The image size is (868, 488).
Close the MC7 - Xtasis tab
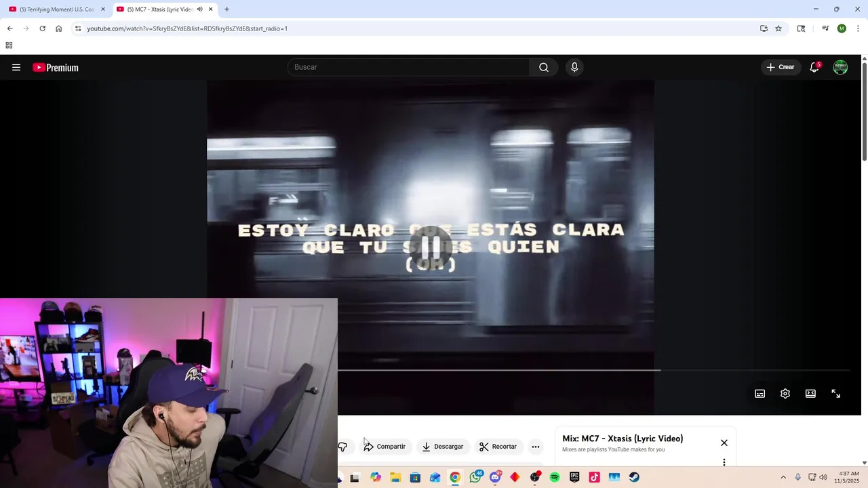[x=211, y=9]
